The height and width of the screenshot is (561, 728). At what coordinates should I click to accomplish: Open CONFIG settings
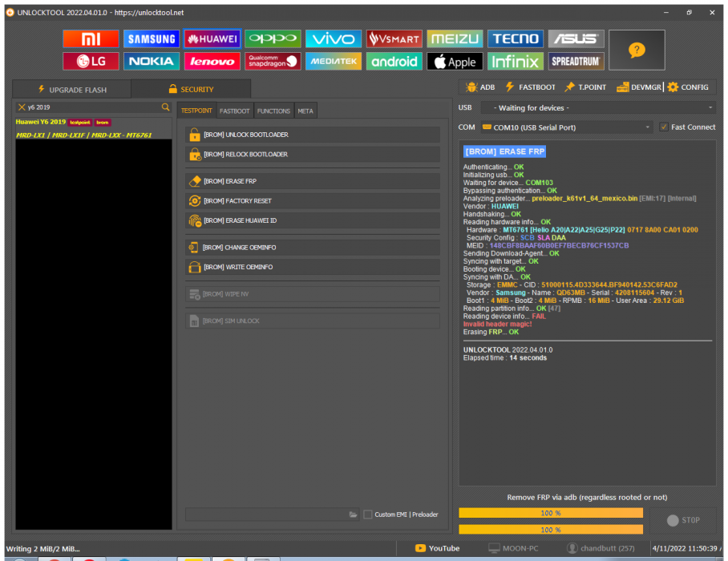[x=688, y=87]
